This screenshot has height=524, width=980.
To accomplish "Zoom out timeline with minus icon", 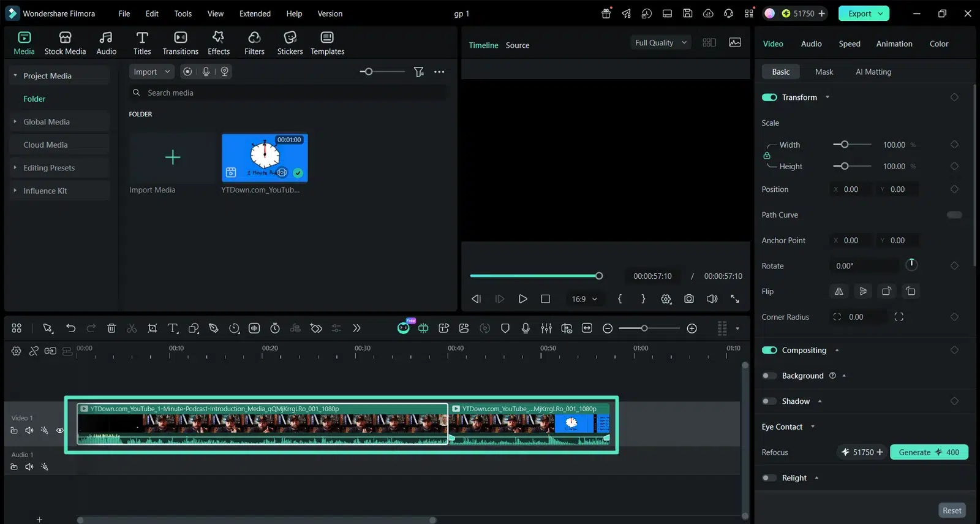I will click(x=608, y=328).
